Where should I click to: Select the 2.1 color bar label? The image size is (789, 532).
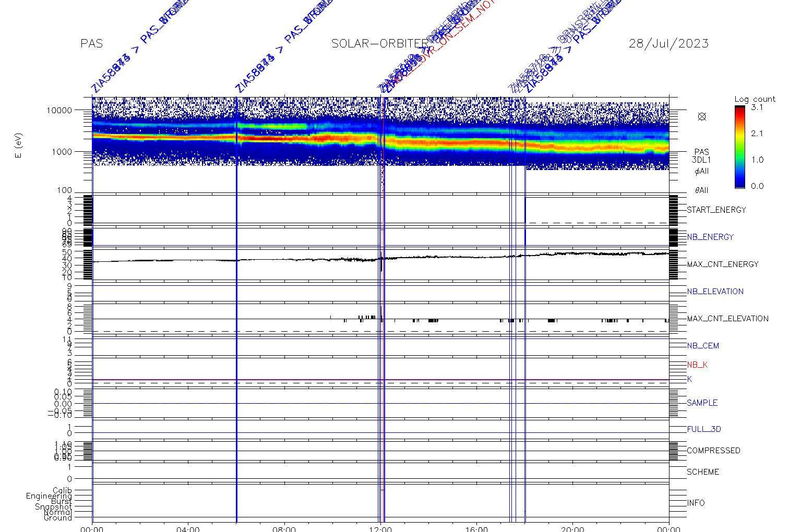point(757,134)
